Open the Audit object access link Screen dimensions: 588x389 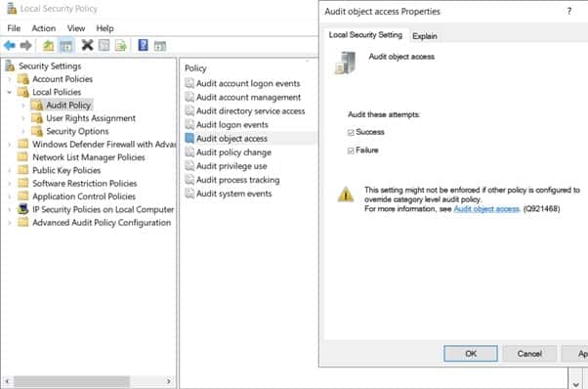486,209
